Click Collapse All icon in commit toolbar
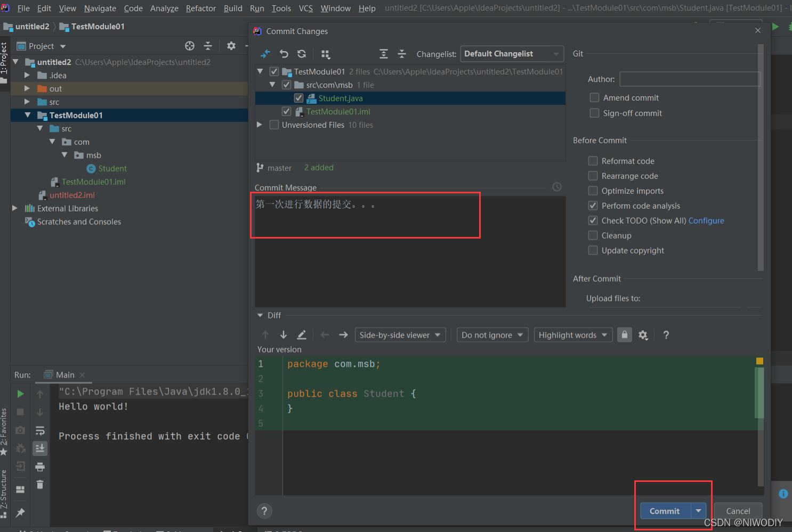 [402, 54]
